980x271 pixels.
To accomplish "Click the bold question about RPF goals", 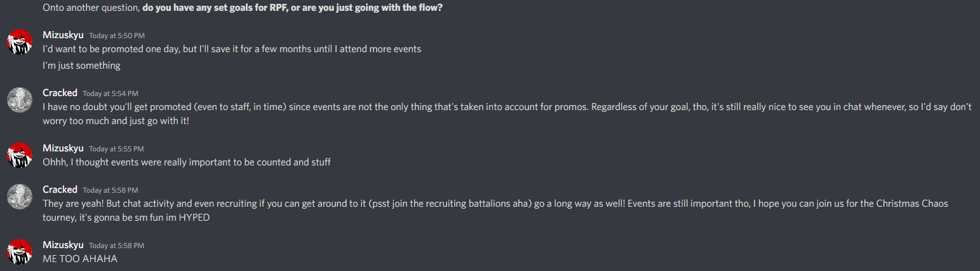I will tap(292, 8).
